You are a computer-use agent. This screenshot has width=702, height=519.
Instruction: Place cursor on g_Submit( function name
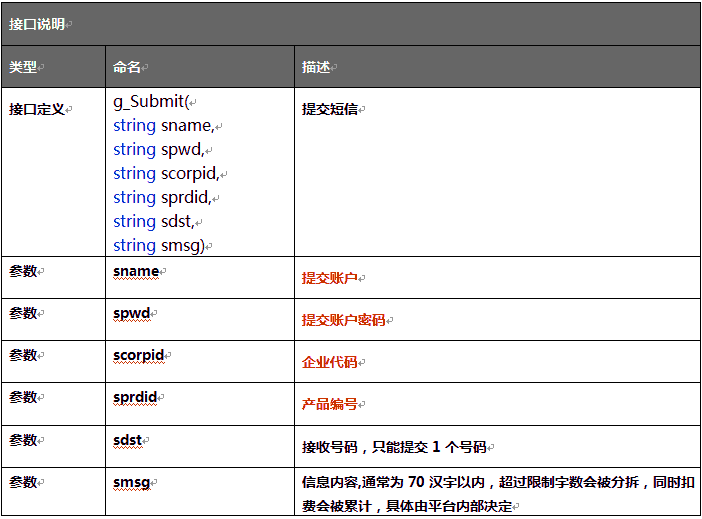point(150,102)
